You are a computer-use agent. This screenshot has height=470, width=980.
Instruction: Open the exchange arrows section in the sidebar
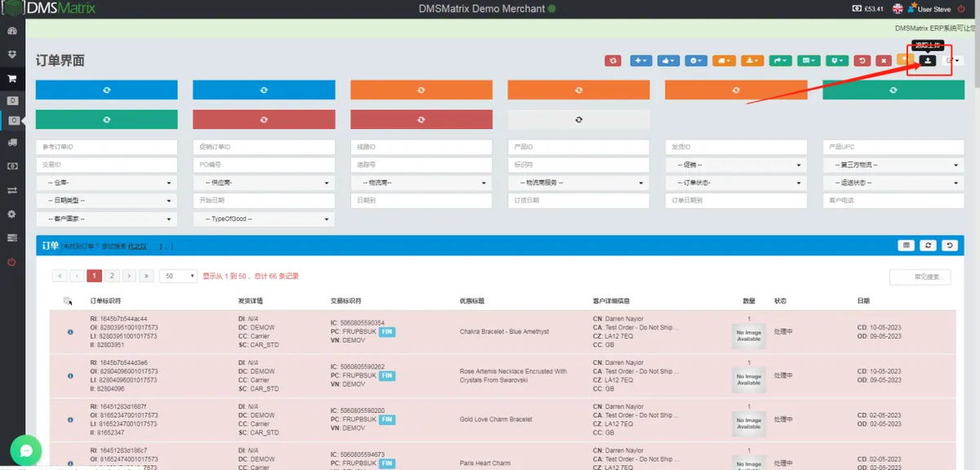[x=12, y=190]
